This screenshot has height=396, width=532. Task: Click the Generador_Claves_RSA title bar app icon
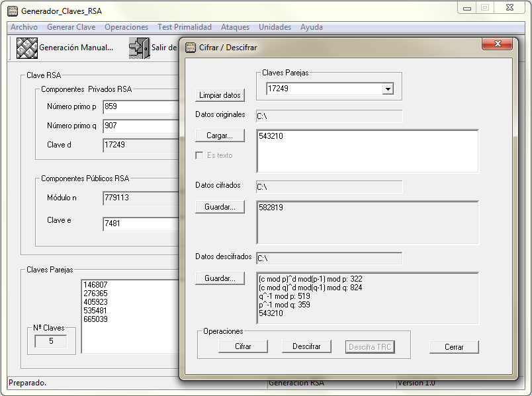pos(12,11)
